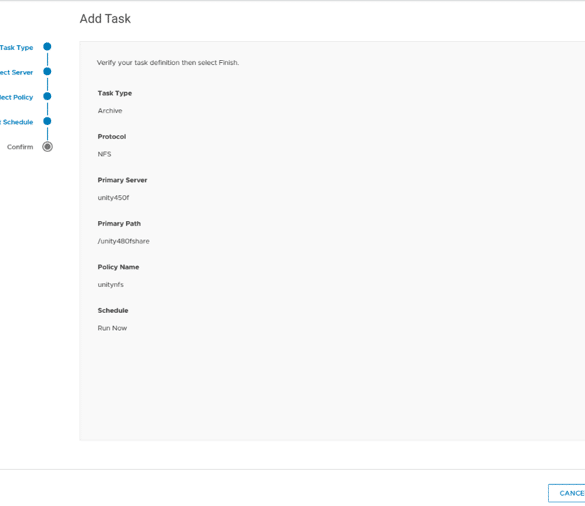
Task: Click the Task Type step circle
Action: pos(47,47)
